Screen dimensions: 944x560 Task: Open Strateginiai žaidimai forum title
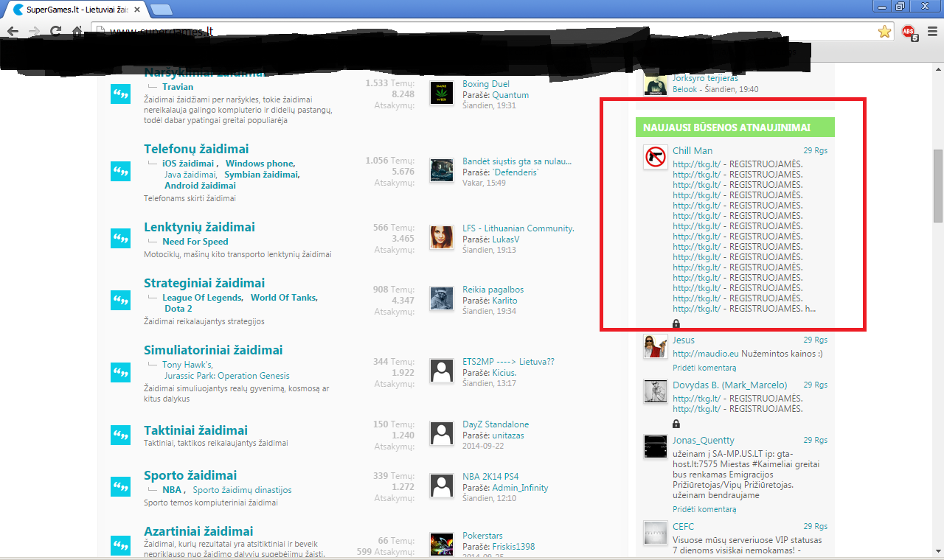[204, 283]
